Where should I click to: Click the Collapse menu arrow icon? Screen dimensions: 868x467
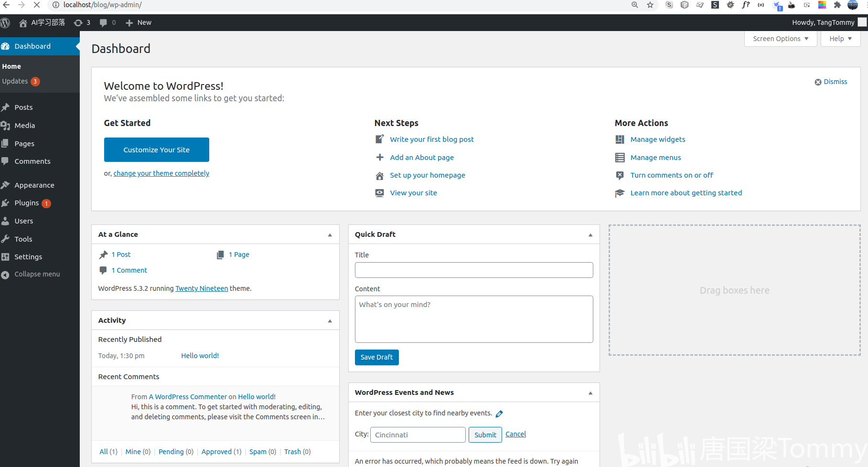5,275
